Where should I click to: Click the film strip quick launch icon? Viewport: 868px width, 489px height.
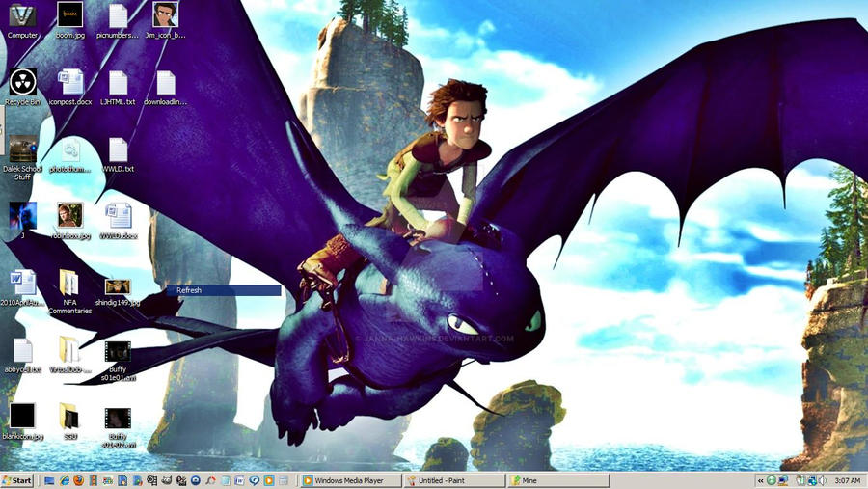(x=94, y=480)
